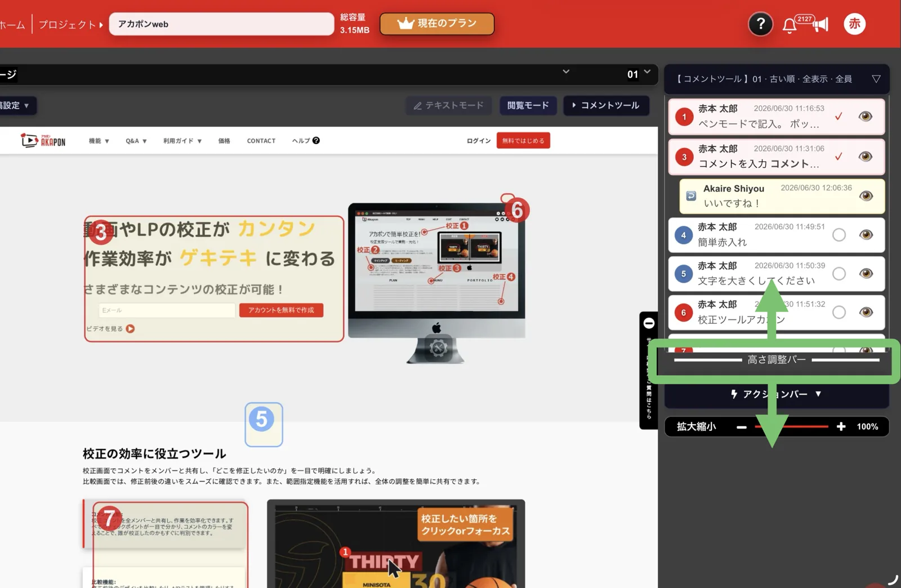
Task: Select comment marker 6 on the canvas
Action: pos(518,210)
